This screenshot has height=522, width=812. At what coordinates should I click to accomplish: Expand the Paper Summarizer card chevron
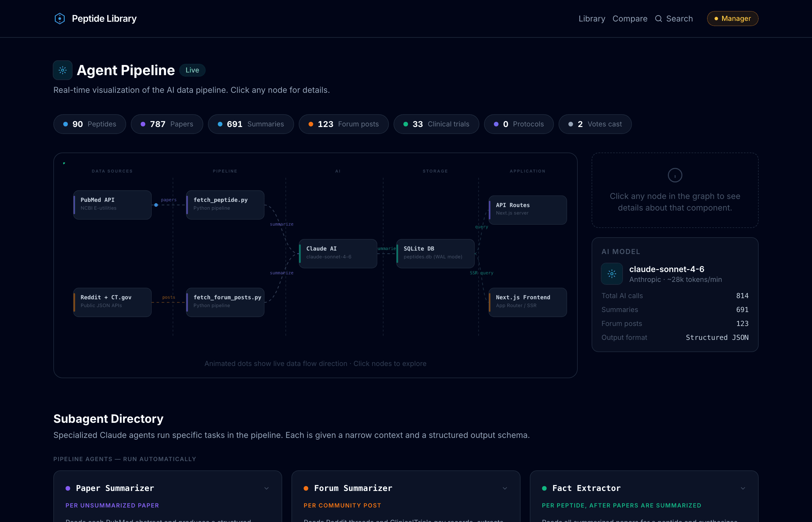tap(267, 488)
